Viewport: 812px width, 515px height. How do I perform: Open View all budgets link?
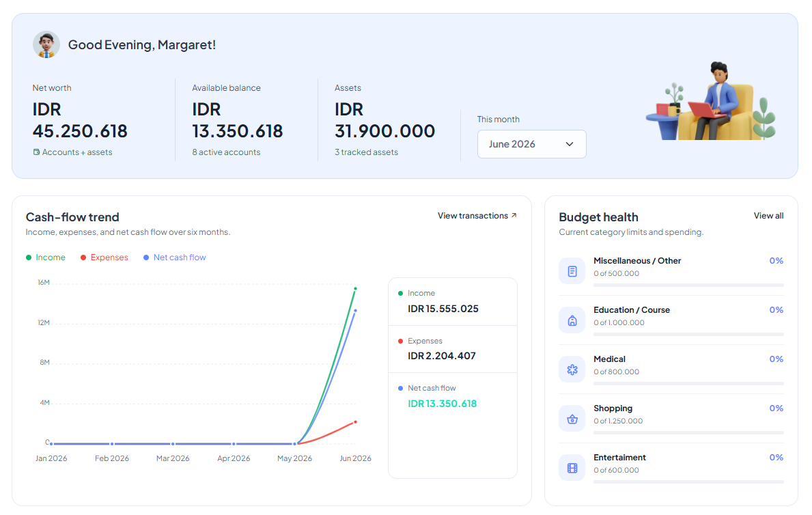pyautogui.click(x=768, y=216)
